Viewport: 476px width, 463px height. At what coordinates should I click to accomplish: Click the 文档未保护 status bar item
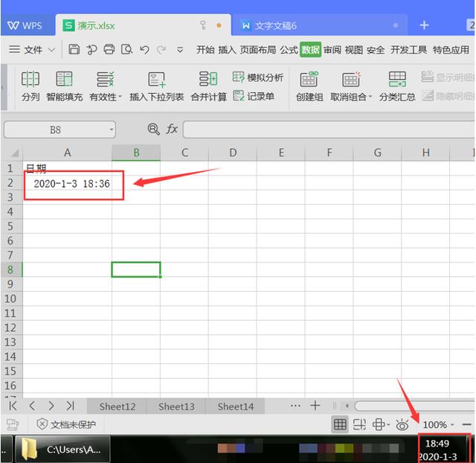(66, 424)
